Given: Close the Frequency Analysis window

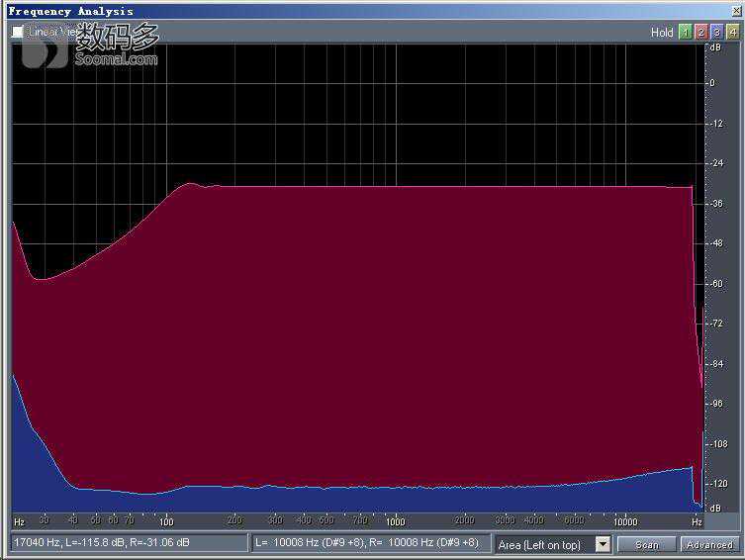Looking at the screenshot, I should point(735,11).
